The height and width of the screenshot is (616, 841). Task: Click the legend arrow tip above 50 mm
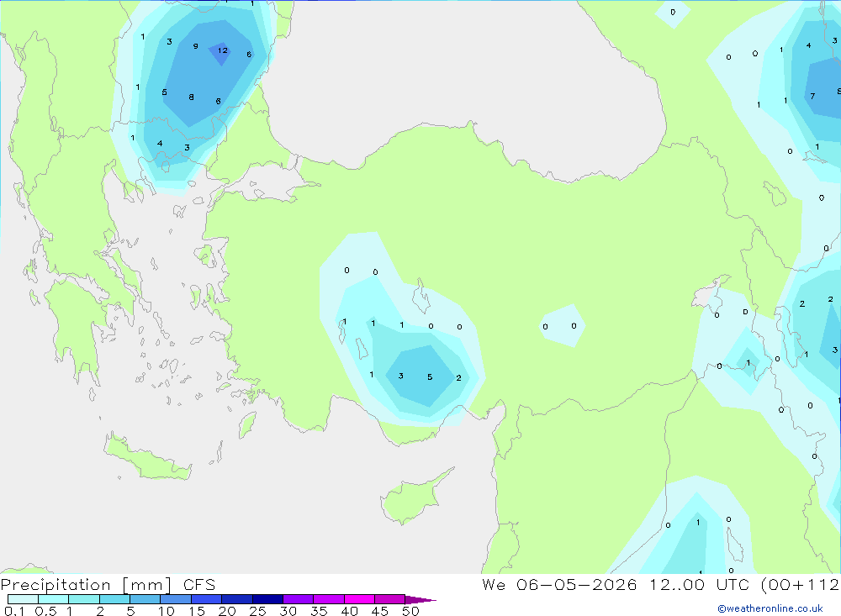coord(420,599)
